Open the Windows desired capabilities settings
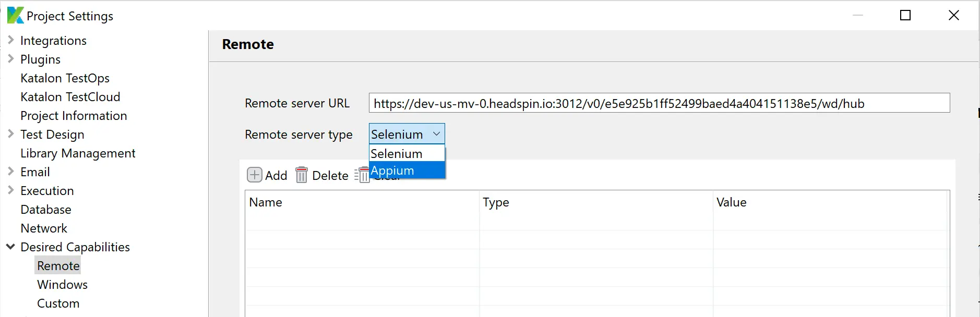Viewport: 980px width, 317px height. coord(62,284)
